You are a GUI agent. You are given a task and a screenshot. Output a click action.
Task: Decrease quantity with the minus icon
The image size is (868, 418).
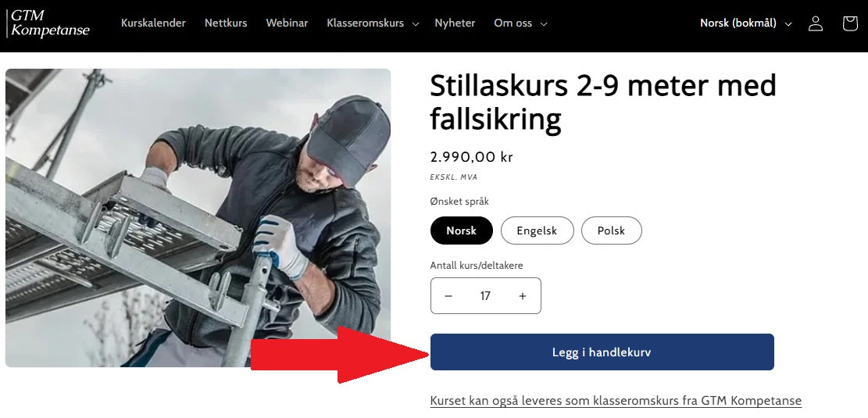coord(448,296)
